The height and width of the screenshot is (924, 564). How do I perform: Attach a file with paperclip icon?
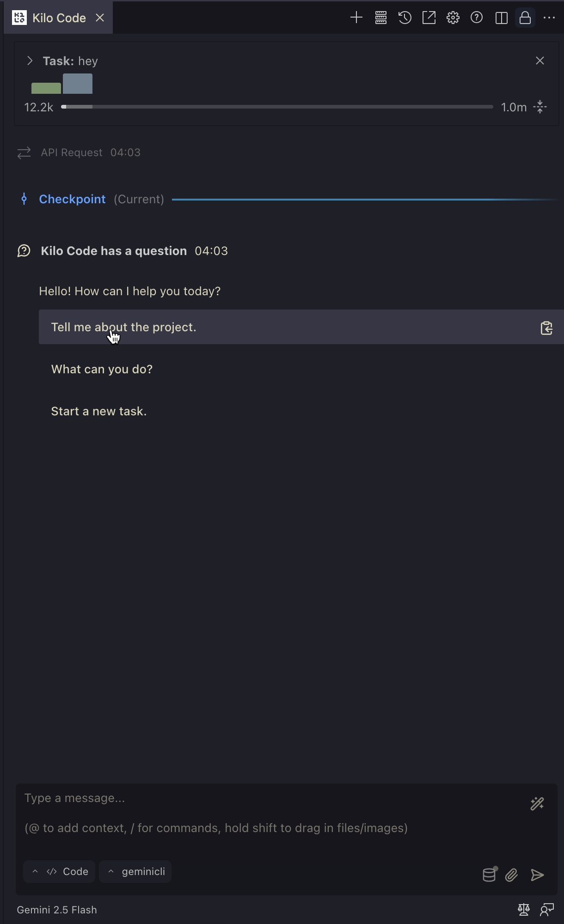511,875
